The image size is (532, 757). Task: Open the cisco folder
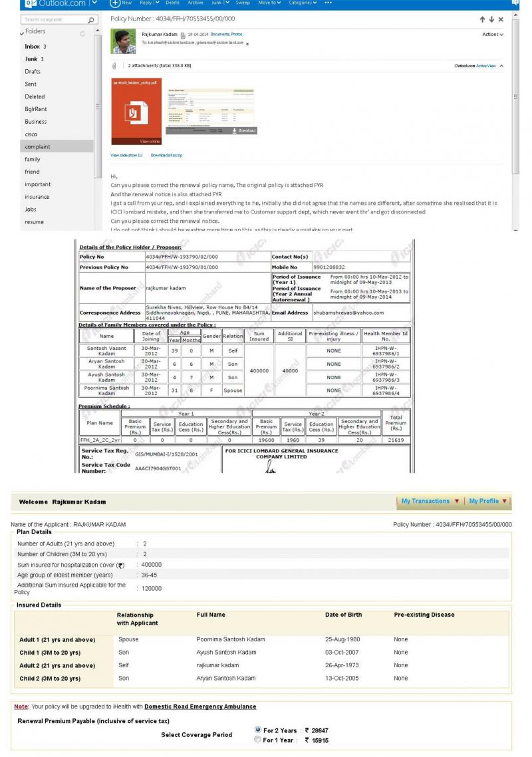coord(31,134)
